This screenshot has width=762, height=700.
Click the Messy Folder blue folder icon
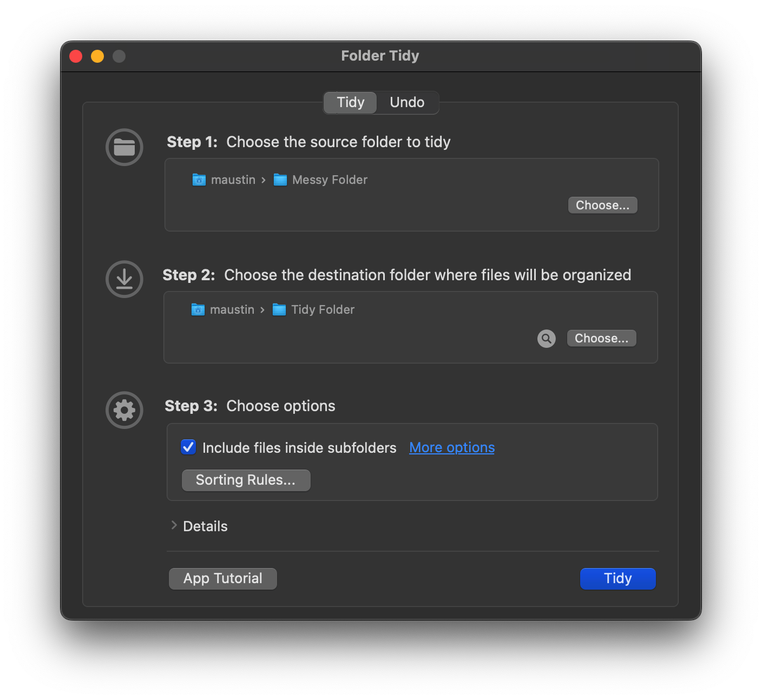pos(280,180)
